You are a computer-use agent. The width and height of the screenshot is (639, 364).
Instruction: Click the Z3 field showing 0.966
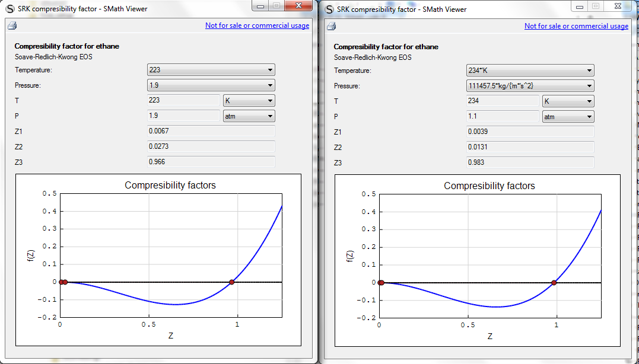pyautogui.click(x=211, y=162)
